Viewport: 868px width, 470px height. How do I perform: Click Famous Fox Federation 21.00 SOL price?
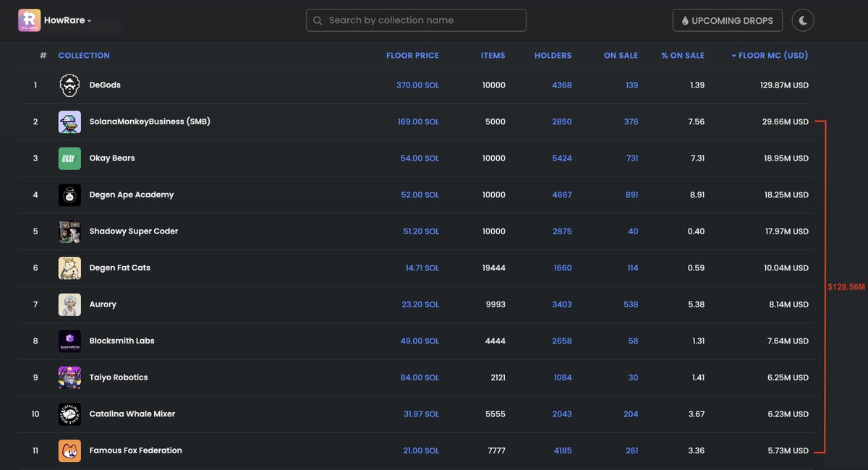pos(421,450)
